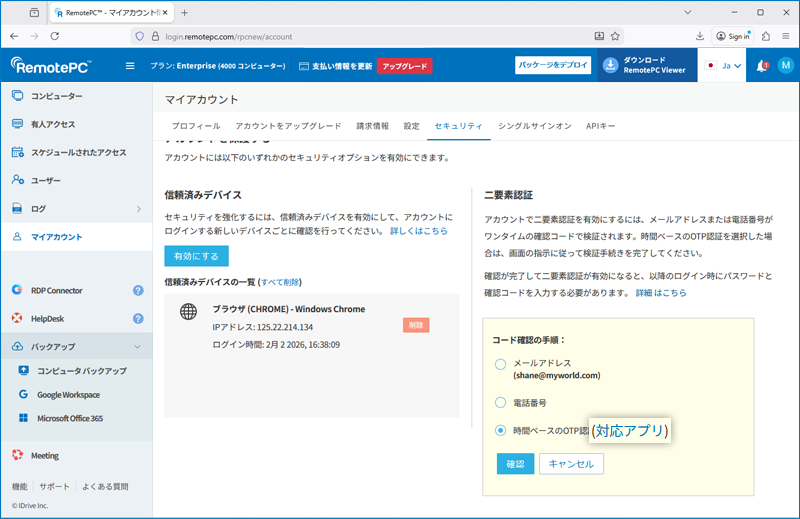The image size is (800, 519).
Task: Select 時間ベースのOTP認証 option
Action: point(501,430)
